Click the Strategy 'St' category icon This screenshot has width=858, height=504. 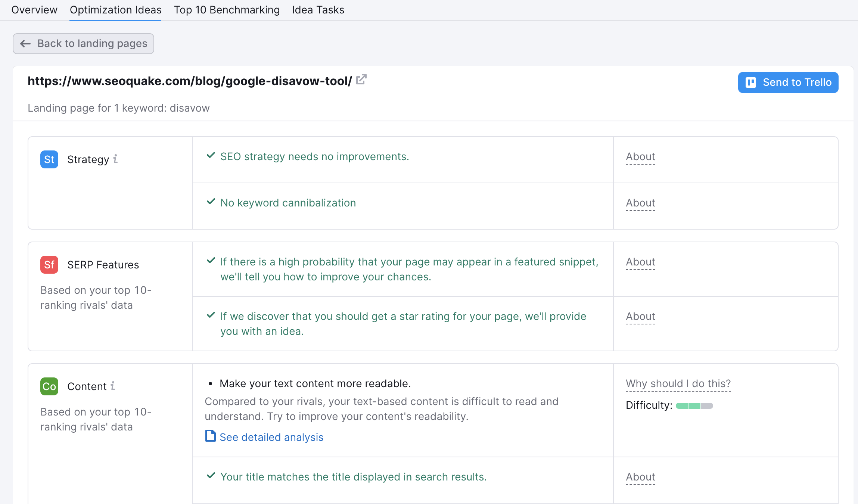tap(49, 160)
